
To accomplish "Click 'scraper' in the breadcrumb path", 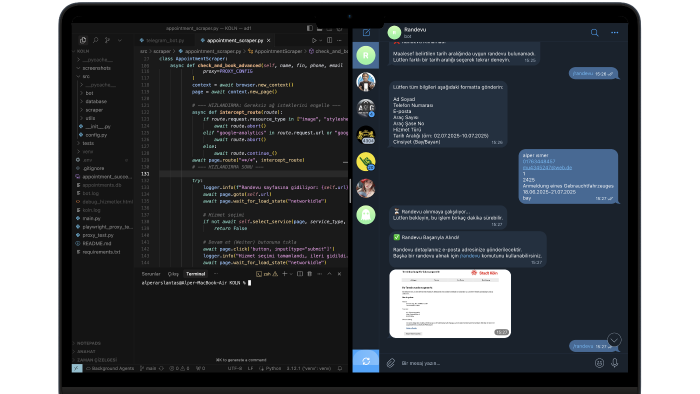I will point(162,51).
